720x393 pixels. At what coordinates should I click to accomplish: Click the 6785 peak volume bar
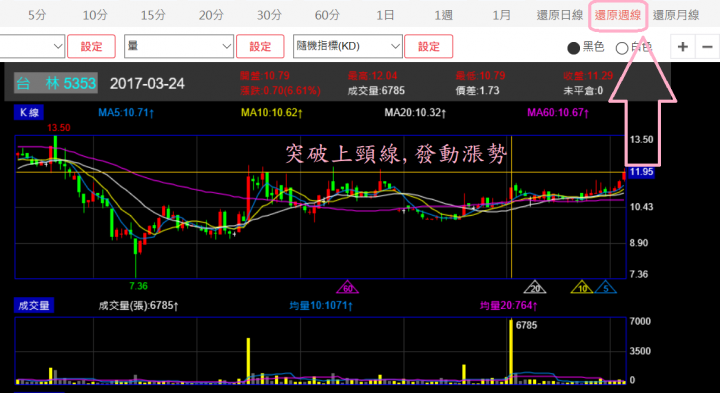(x=511, y=351)
